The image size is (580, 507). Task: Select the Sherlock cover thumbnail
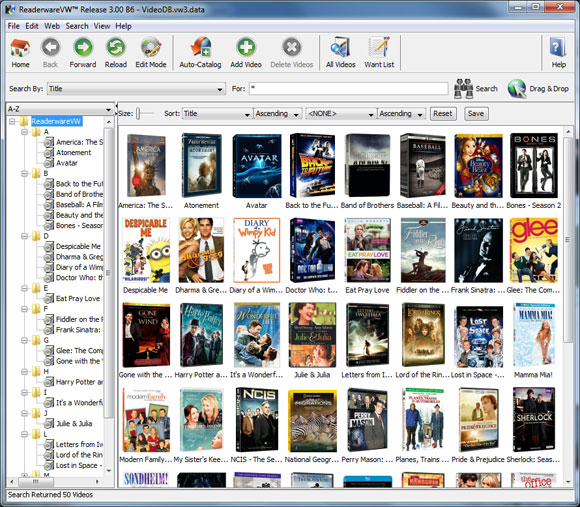click(534, 420)
